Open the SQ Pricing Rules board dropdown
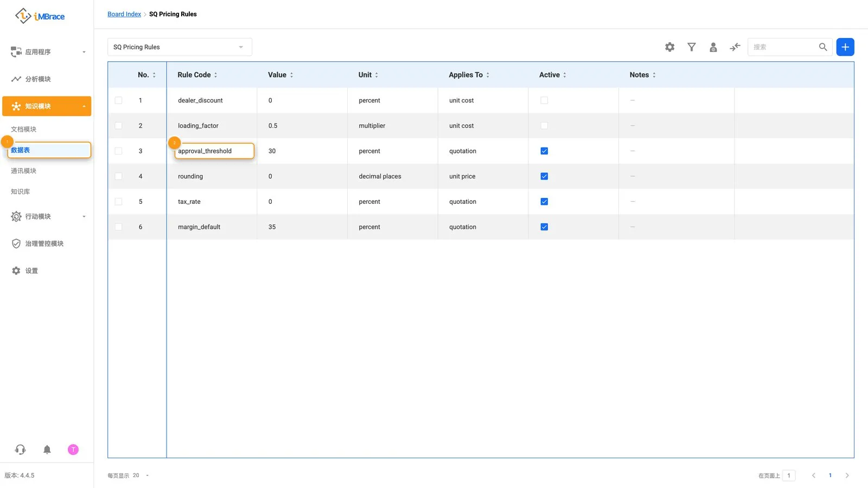This screenshot has width=868, height=488. click(x=180, y=47)
